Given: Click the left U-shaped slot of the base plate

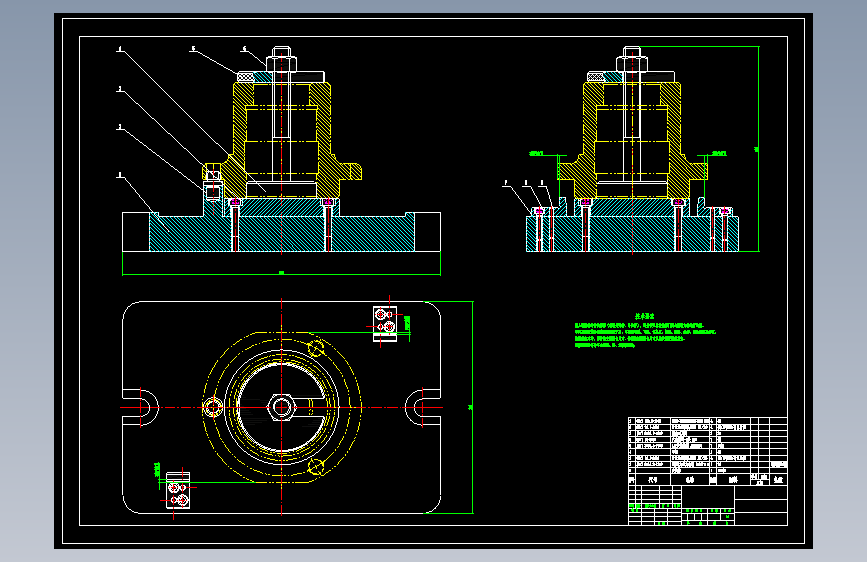Looking at the screenshot, I should [x=140, y=408].
